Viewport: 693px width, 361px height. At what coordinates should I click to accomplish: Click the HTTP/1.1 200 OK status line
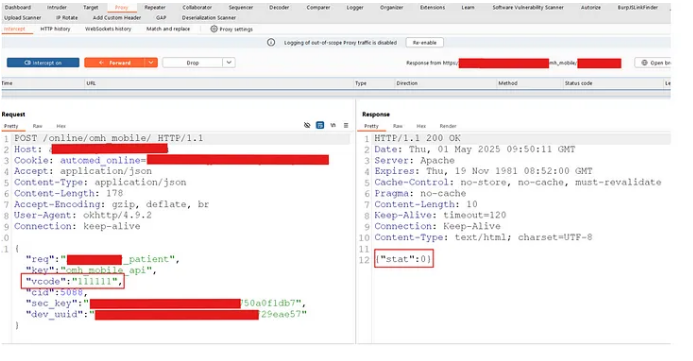(417, 138)
